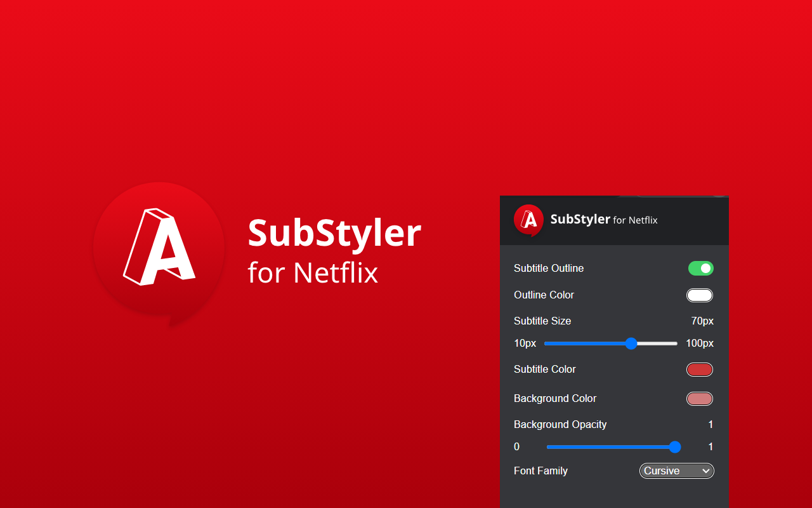Click the Subtitle Size label
The height and width of the screenshot is (508, 812).
tap(542, 321)
